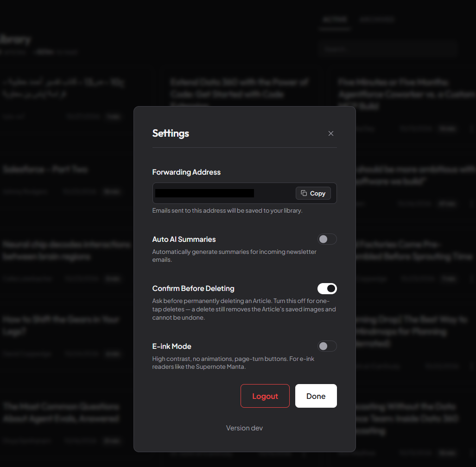Click the red Logout button
The image size is (476, 467).
click(265, 396)
